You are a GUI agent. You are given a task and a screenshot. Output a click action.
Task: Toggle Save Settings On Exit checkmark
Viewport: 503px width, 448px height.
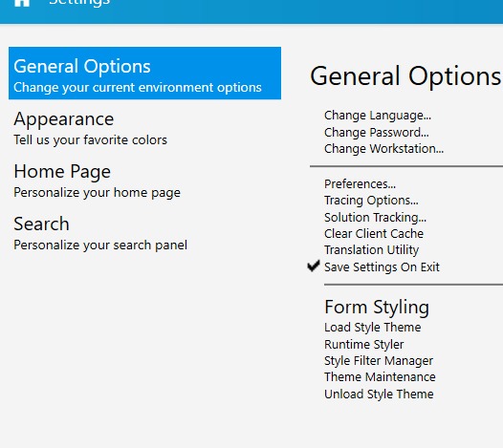pos(314,266)
